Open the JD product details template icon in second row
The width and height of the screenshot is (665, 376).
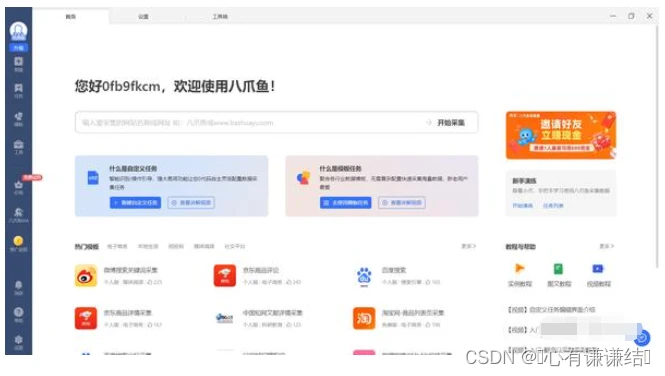tap(86, 318)
